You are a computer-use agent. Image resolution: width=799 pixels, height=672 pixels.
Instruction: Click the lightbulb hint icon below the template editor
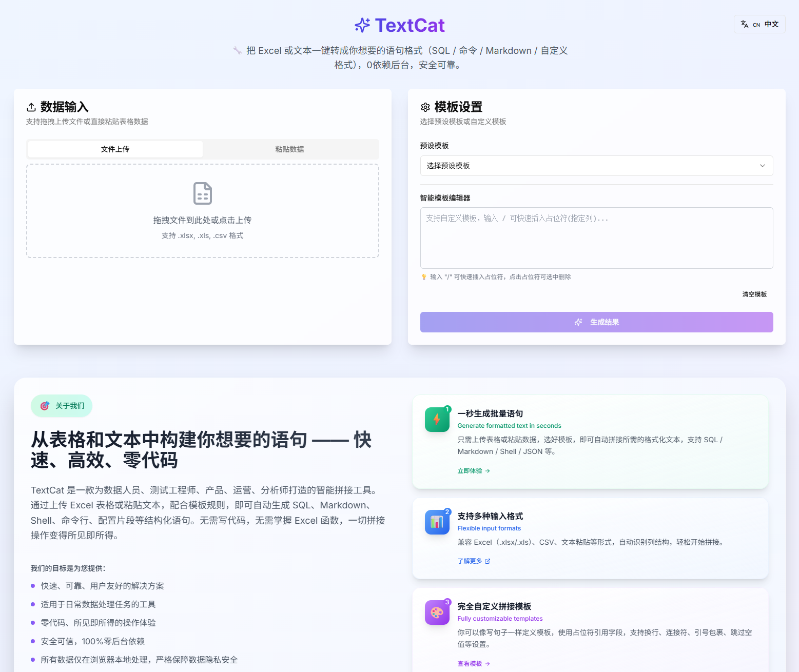[424, 277]
